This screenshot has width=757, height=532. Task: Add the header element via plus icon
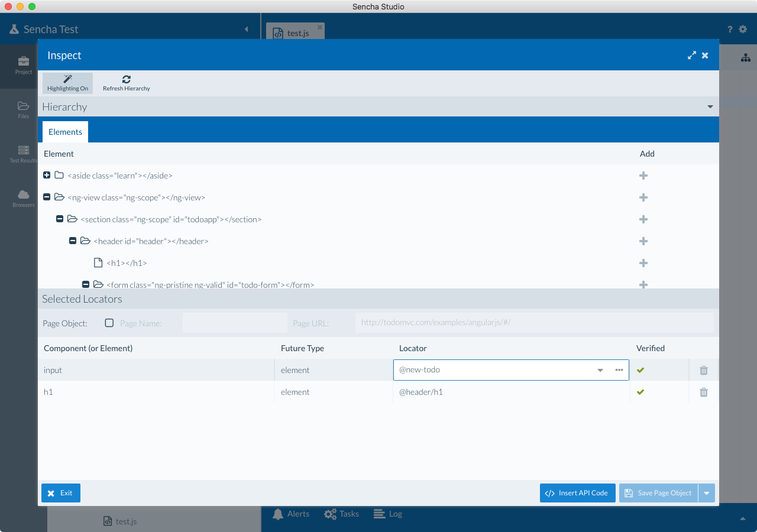tap(643, 241)
